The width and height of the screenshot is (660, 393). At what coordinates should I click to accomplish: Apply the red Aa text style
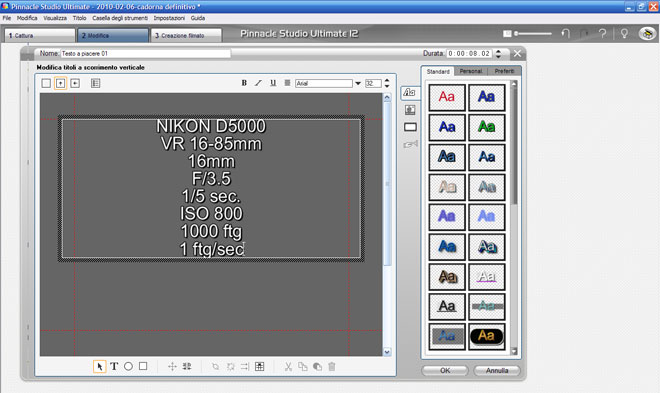coord(447,97)
